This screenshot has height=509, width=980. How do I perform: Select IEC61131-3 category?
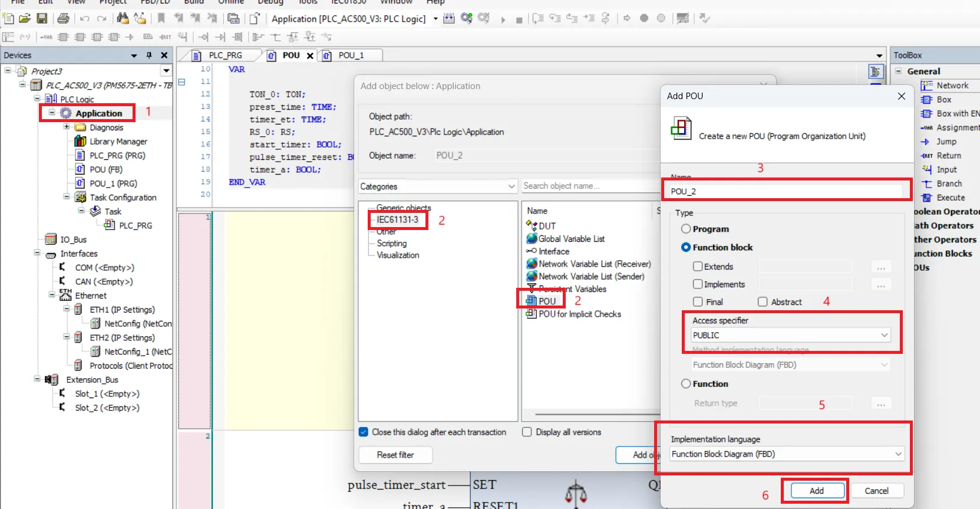coord(398,220)
